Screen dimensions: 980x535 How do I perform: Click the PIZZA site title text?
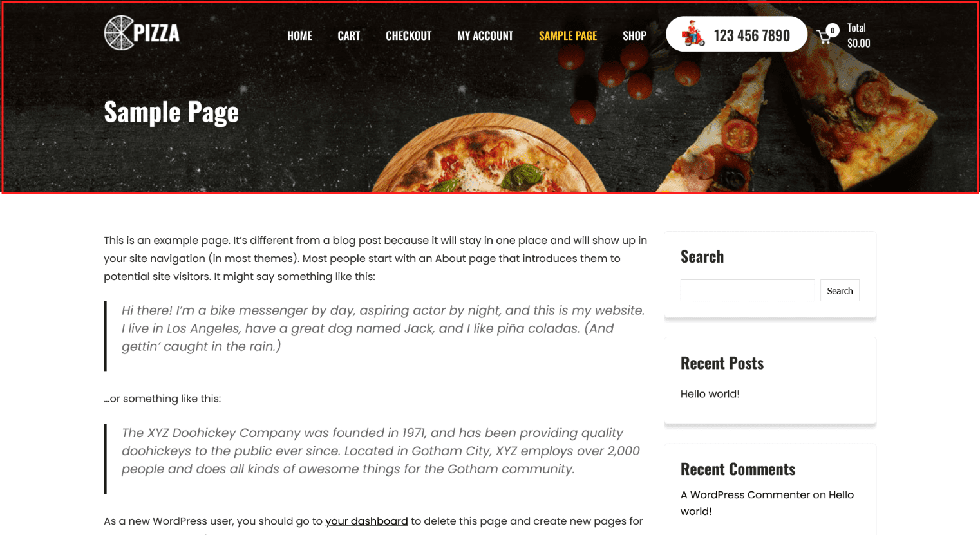click(156, 33)
